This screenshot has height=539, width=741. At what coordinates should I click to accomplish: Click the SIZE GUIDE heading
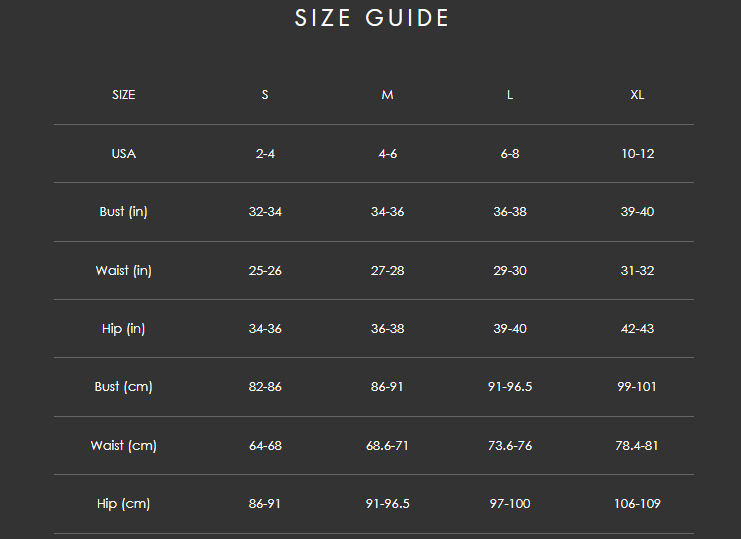tap(372, 18)
